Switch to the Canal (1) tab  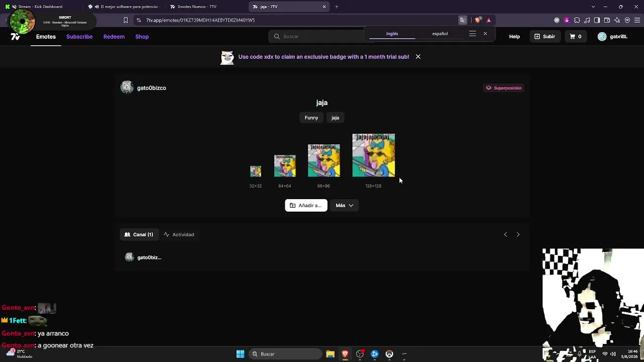click(x=139, y=234)
